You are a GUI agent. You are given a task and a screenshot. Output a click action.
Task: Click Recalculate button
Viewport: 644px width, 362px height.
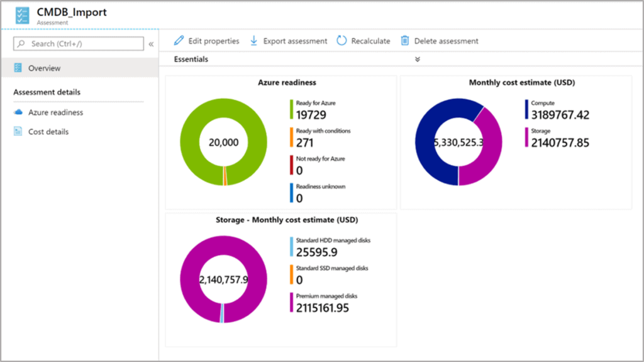[x=364, y=41]
